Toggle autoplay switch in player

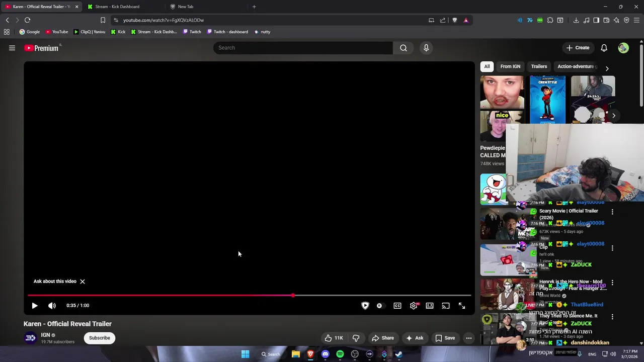(379, 306)
